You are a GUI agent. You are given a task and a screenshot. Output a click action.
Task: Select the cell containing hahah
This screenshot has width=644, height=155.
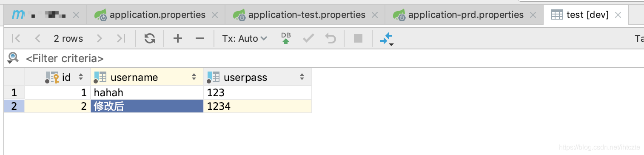(147, 92)
